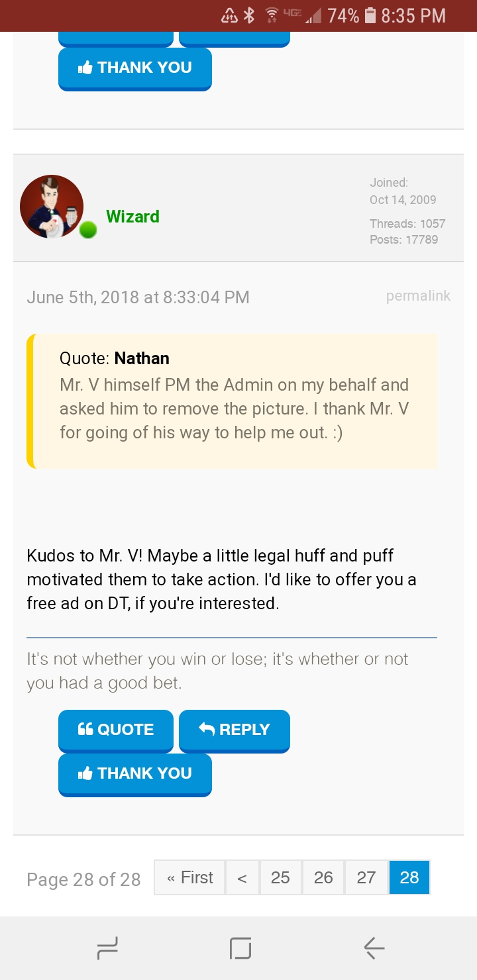Tap the lower Thank You button
Screen dimensions: 477x980
pyautogui.click(x=134, y=773)
